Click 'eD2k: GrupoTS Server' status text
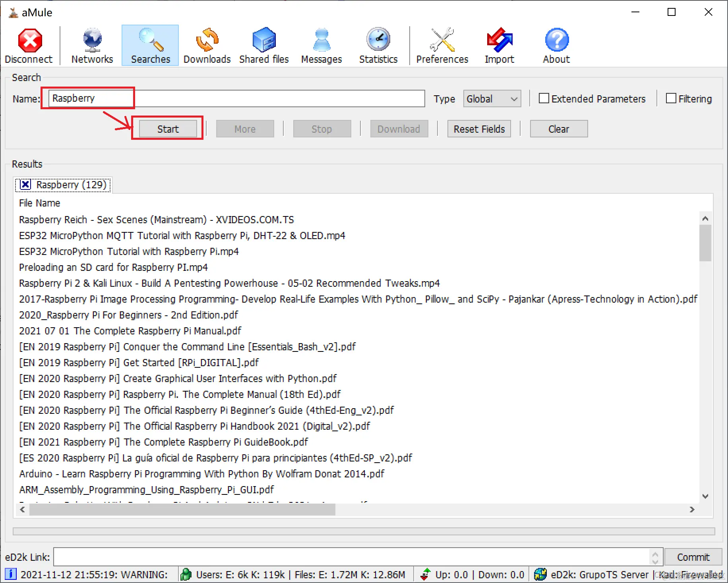The height and width of the screenshot is (583, 728). (x=600, y=575)
